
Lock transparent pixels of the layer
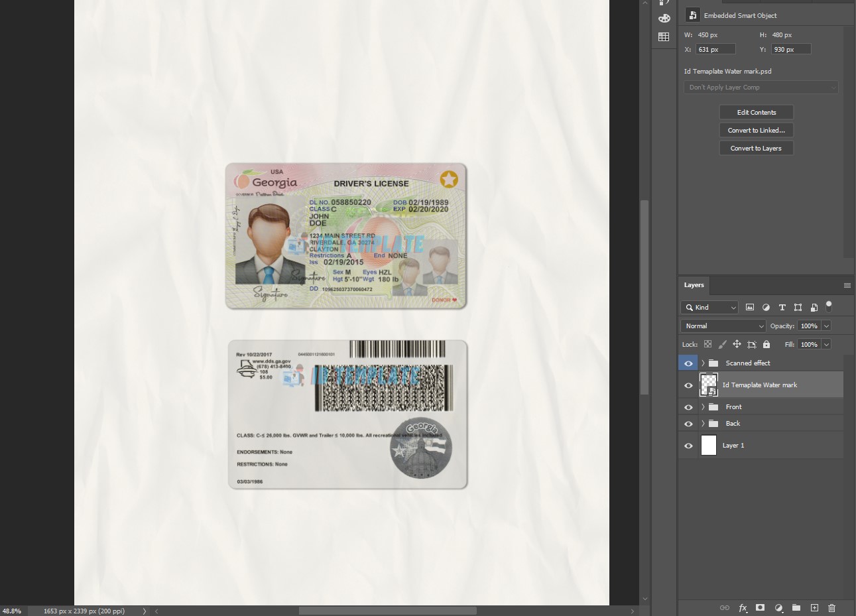[707, 344]
